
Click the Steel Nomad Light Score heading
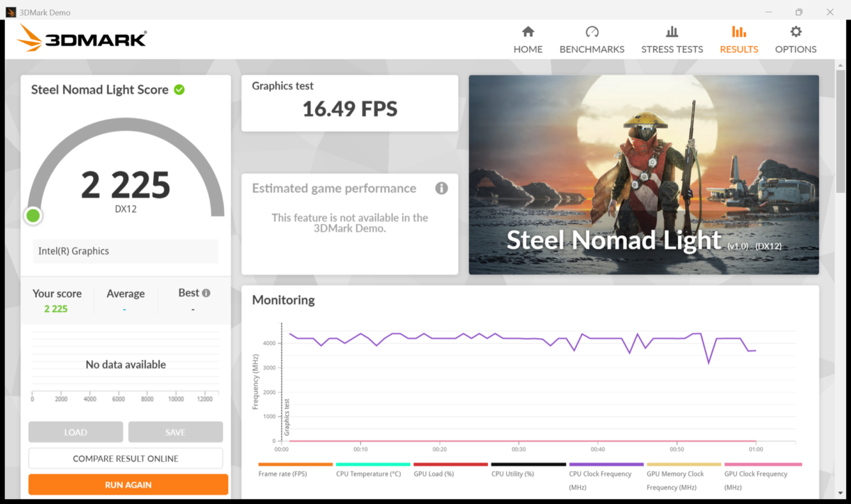[x=100, y=89]
